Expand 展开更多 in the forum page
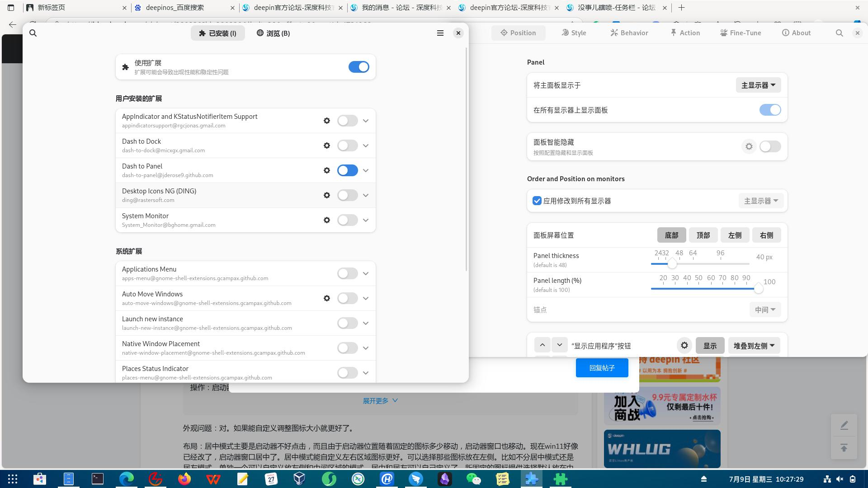868x488 pixels. pos(380,401)
